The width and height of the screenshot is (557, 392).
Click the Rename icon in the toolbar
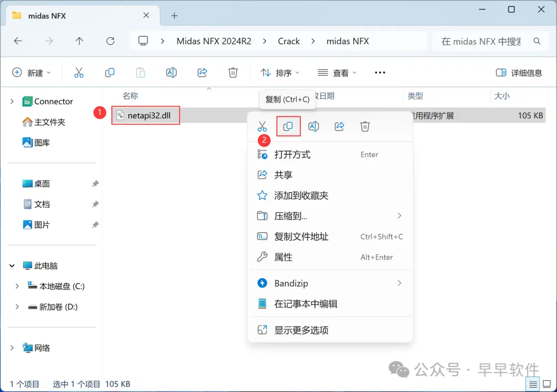coord(171,73)
